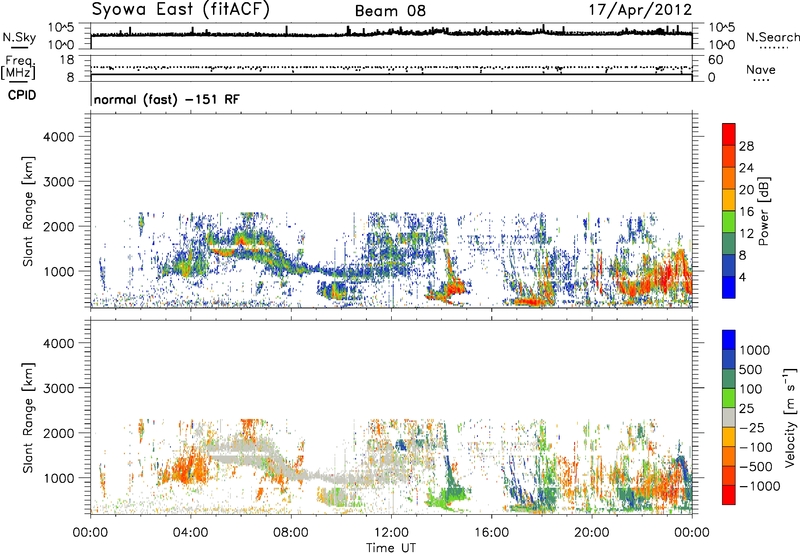800x554 pixels.
Task: Click the 'CPID' label
Action: tap(22, 95)
